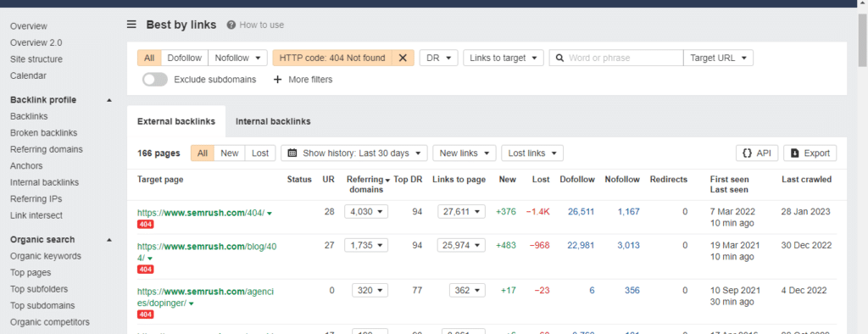Open Referring domains in the sidebar
This screenshot has width=868, height=334.
click(47, 149)
